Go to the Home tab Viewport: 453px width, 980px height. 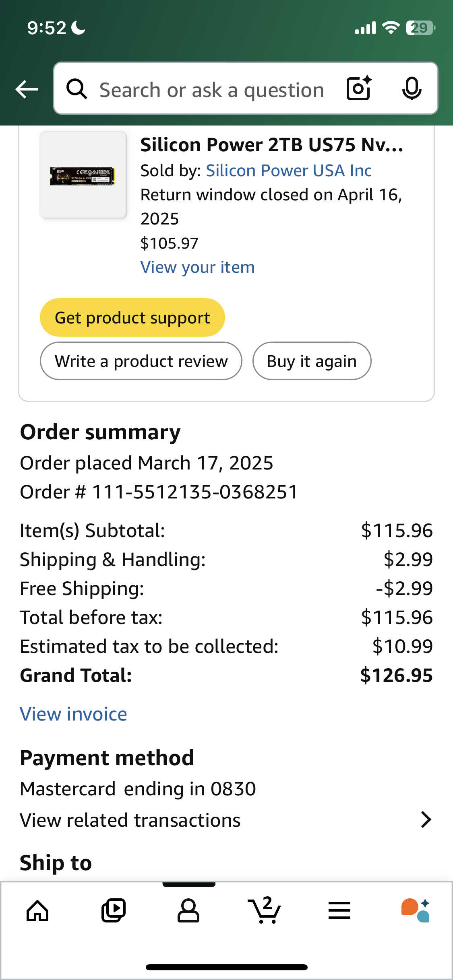coord(37,911)
